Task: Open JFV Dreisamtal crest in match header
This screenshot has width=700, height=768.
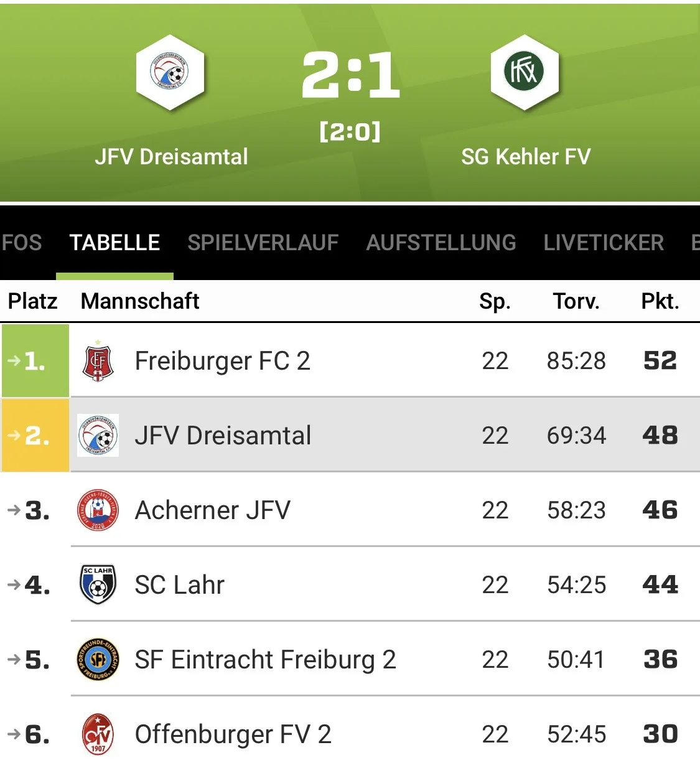Action: (x=170, y=72)
